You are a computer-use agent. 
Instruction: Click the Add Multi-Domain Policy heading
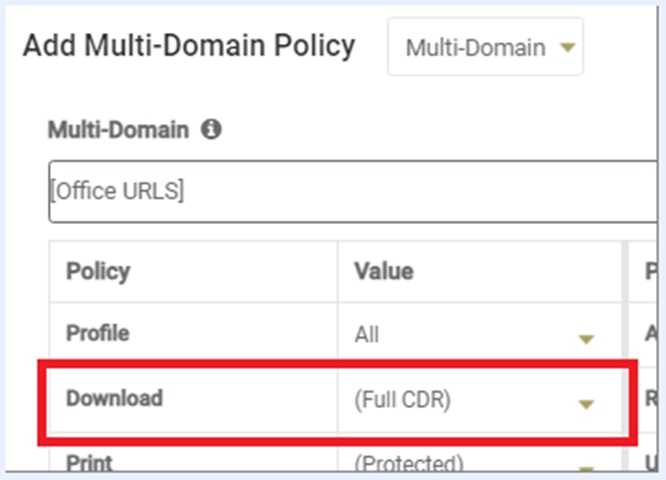click(x=189, y=46)
